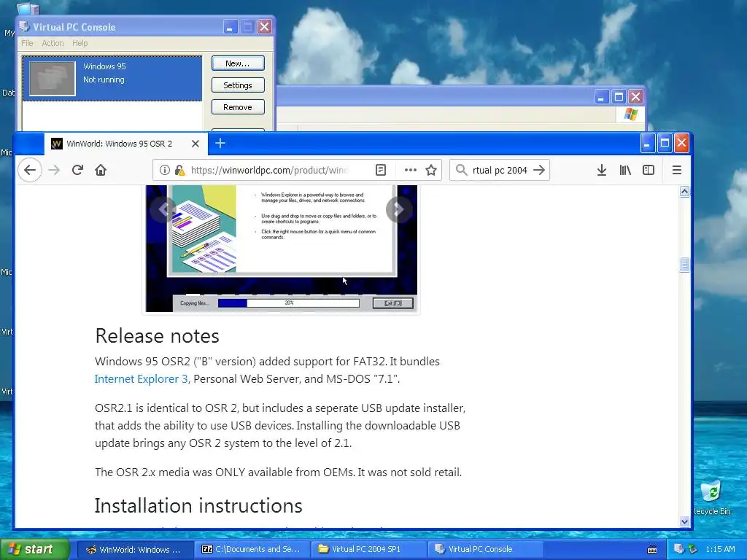Click the 1:15 AM clock
The width and height of the screenshot is (747, 560).
click(720, 549)
